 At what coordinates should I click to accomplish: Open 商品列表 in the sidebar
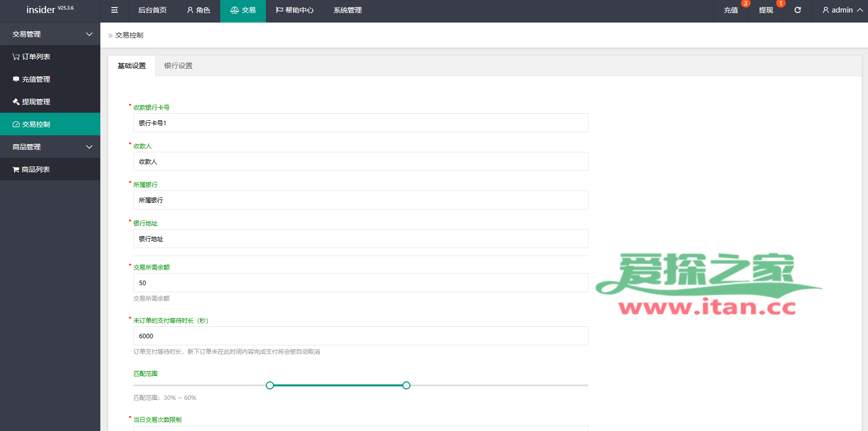[x=35, y=169]
